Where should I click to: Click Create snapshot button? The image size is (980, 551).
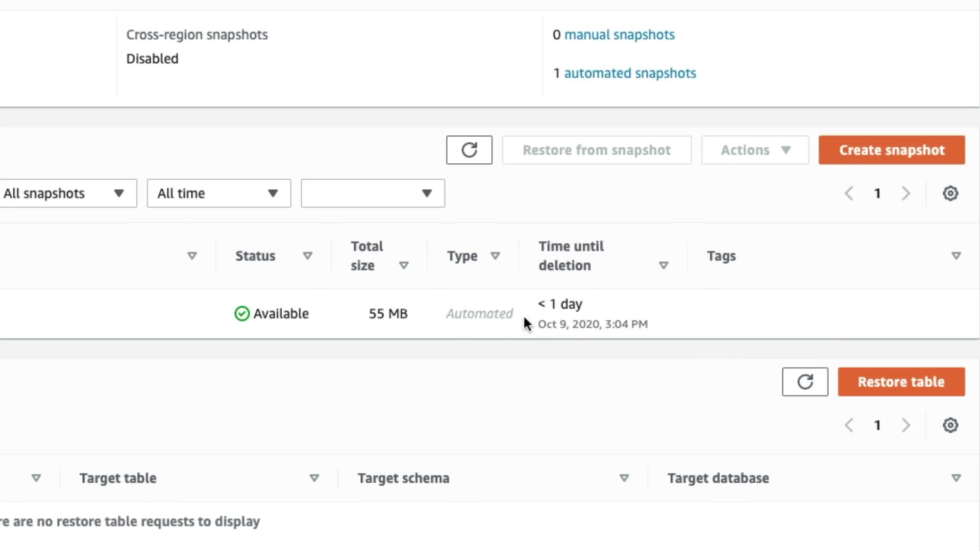pyautogui.click(x=892, y=150)
